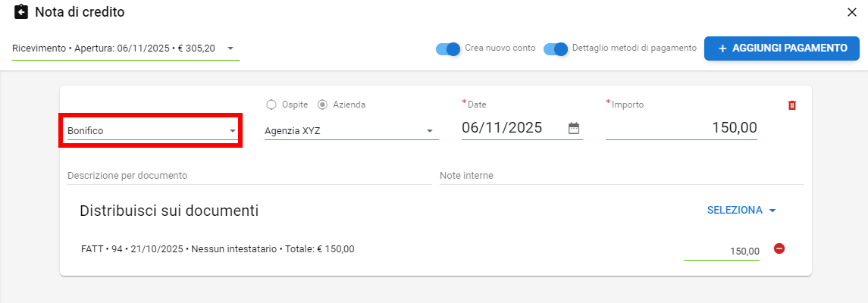Delete payment with red trash icon
The width and height of the screenshot is (868, 303).
pyautogui.click(x=792, y=105)
